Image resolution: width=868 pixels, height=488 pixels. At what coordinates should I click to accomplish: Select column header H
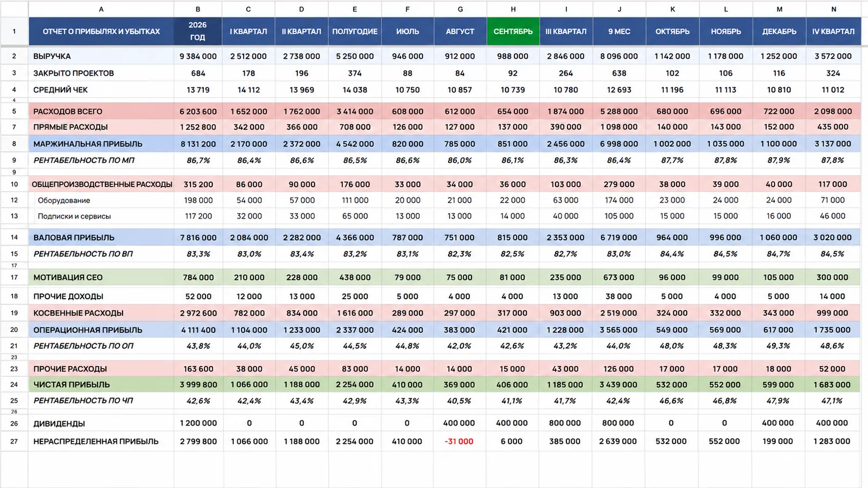pos(513,9)
